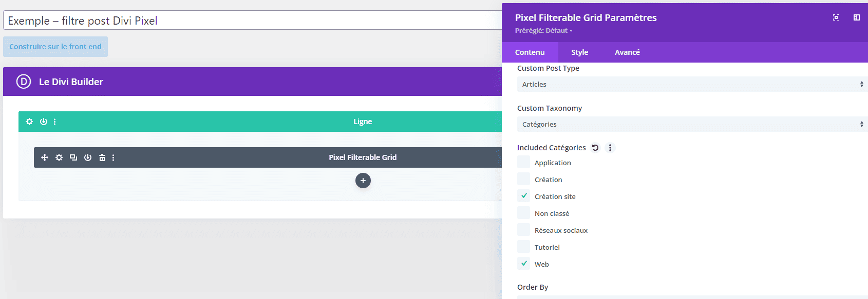Uncheck the Création site category
The height and width of the screenshot is (299, 868).
523,196
